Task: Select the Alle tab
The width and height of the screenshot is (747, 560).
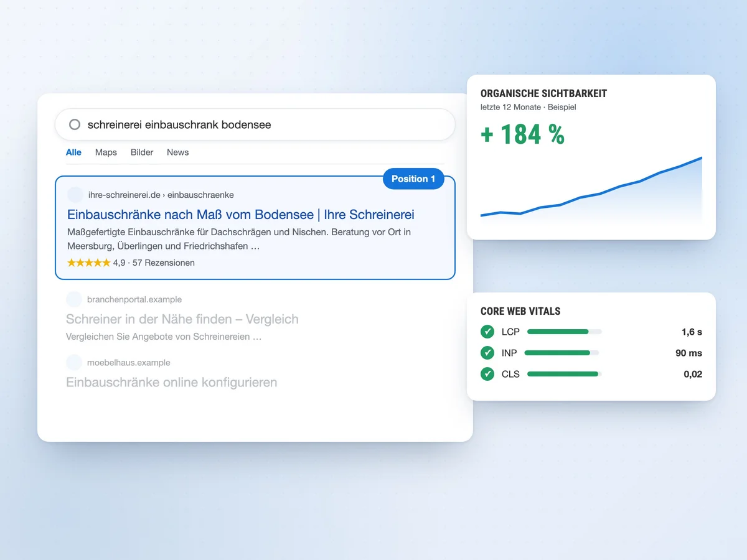Action: pyautogui.click(x=73, y=152)
